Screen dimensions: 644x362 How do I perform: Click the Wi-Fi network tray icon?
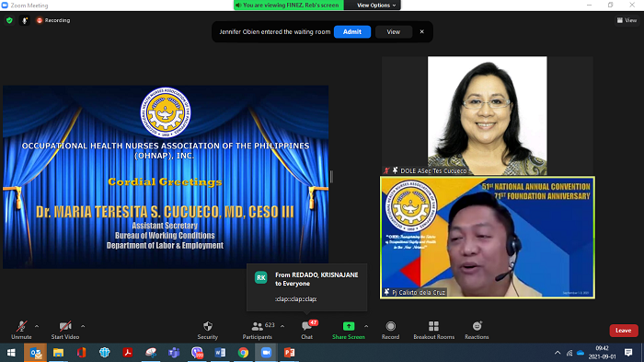(x=569, y=353)
